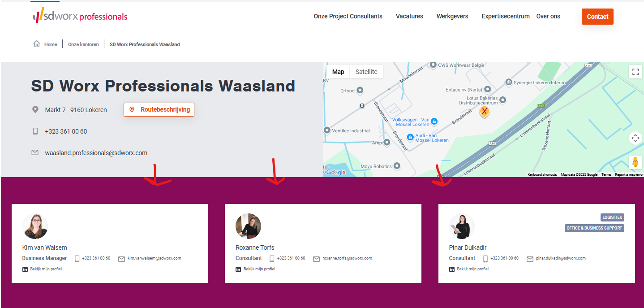Click the Amp map pin

pyautogui.click(x=387, y=143)
